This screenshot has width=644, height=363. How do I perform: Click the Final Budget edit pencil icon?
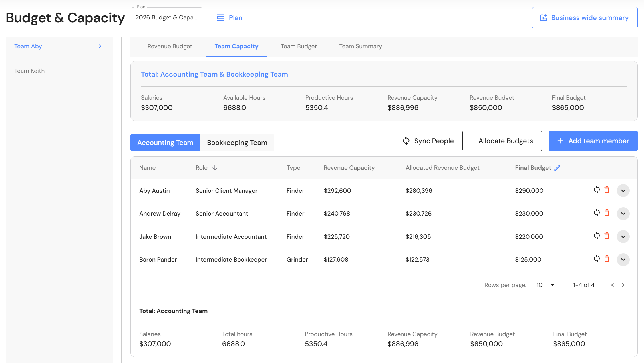[x=557, y=168]
